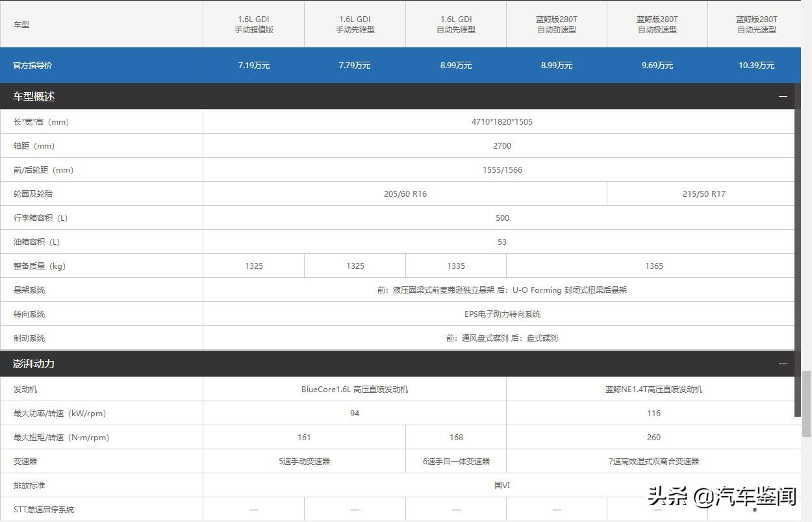
Task: Click the 205/60 R16 tire spec cell
Action: click(405, 193)
